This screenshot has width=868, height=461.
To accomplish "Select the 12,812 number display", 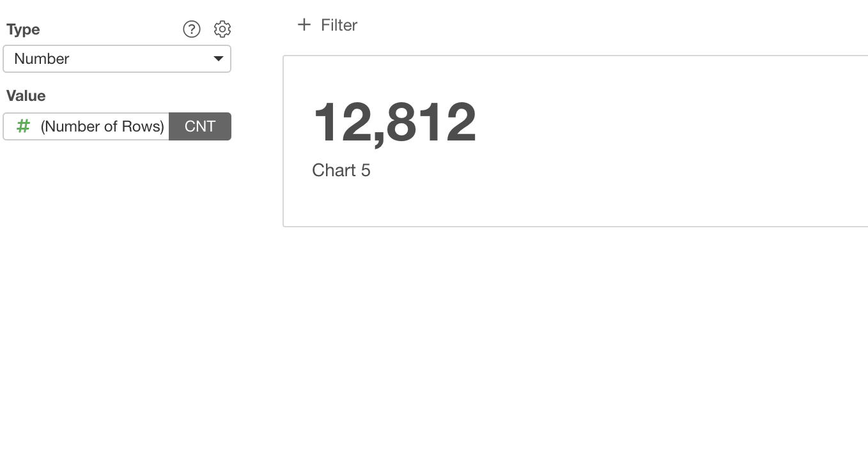I will pyautogui.click(x=394, y=122).
